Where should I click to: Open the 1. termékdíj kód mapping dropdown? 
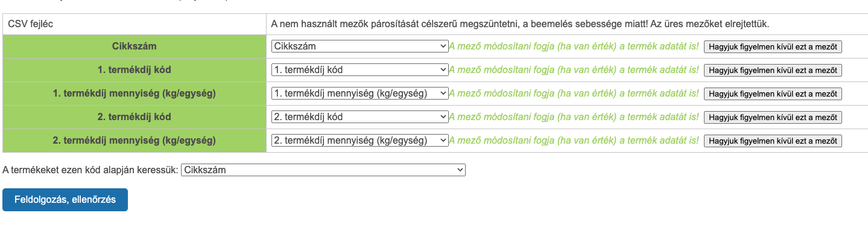pyautogui.click(x=360, y=69)
